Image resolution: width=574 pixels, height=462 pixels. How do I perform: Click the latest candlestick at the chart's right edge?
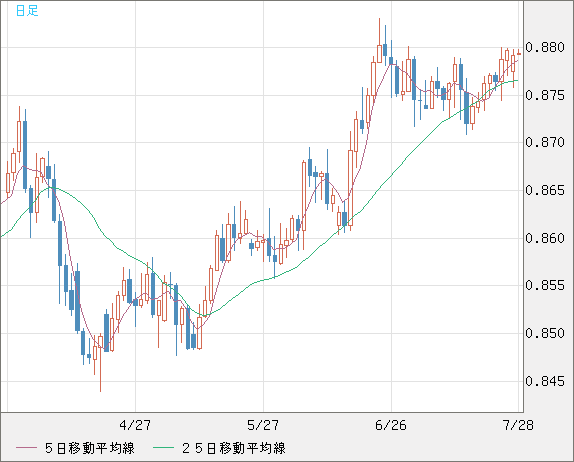[x=519, y=54]
